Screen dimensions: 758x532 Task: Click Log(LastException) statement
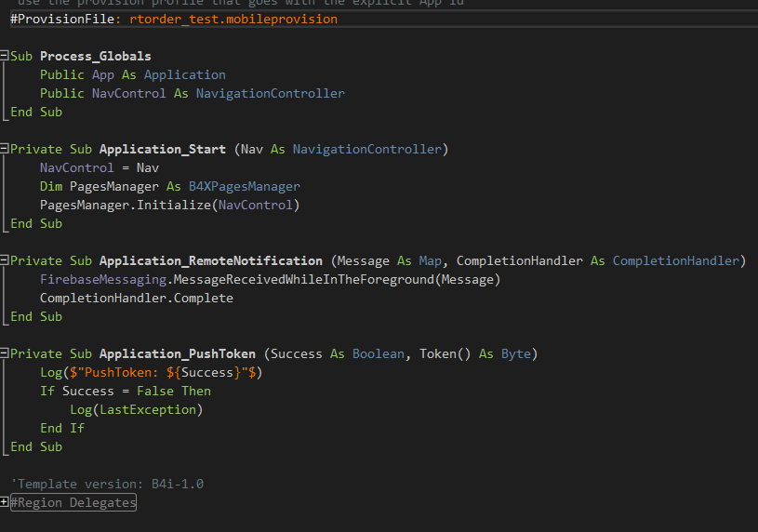click(136, 409)
